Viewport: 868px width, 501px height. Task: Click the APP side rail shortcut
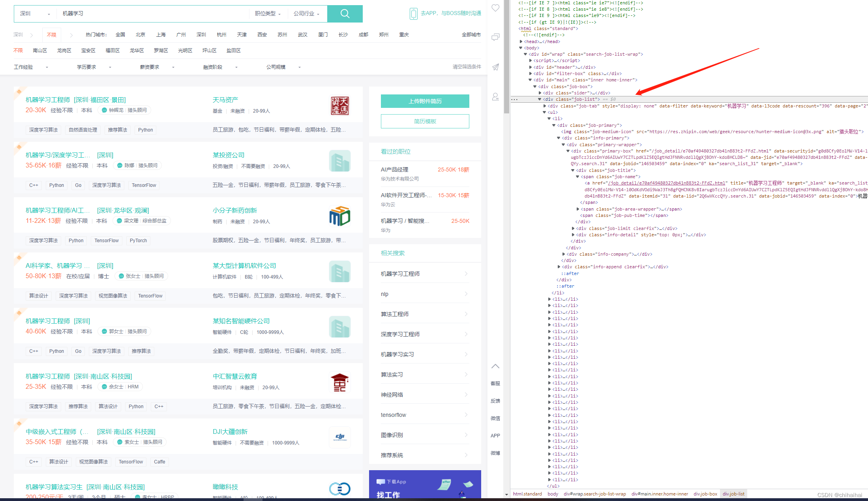(495, 436)
